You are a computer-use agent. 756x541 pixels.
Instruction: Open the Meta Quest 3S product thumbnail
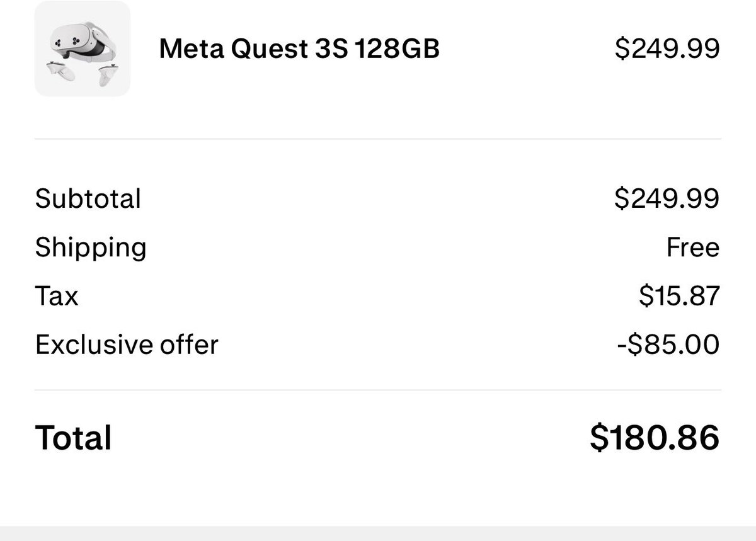[83, 48]
